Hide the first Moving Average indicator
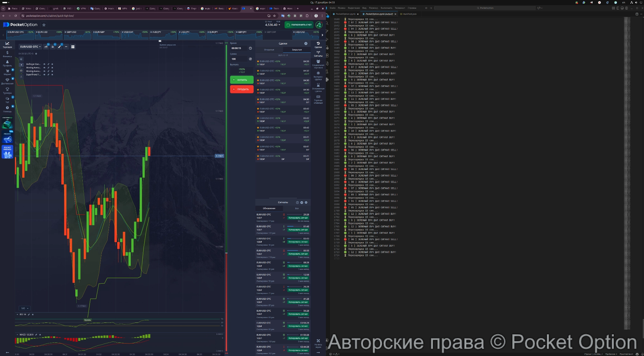 (44, 68)
